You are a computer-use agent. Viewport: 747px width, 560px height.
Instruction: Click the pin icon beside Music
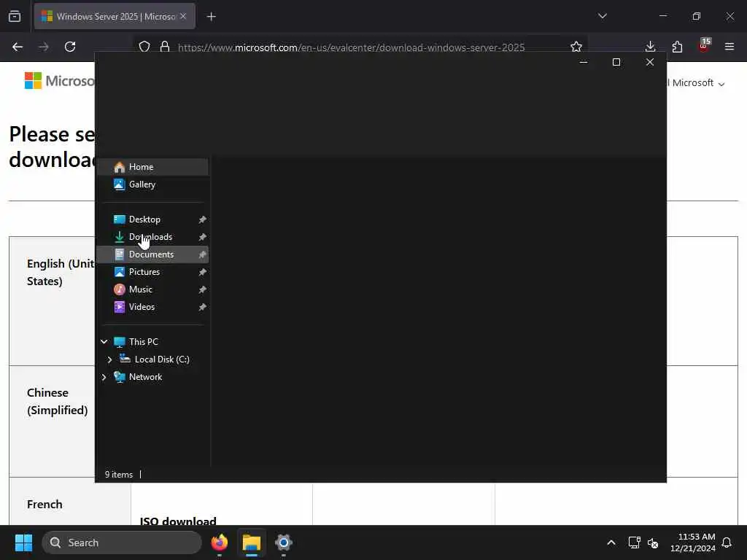click(x=203, y=289)
